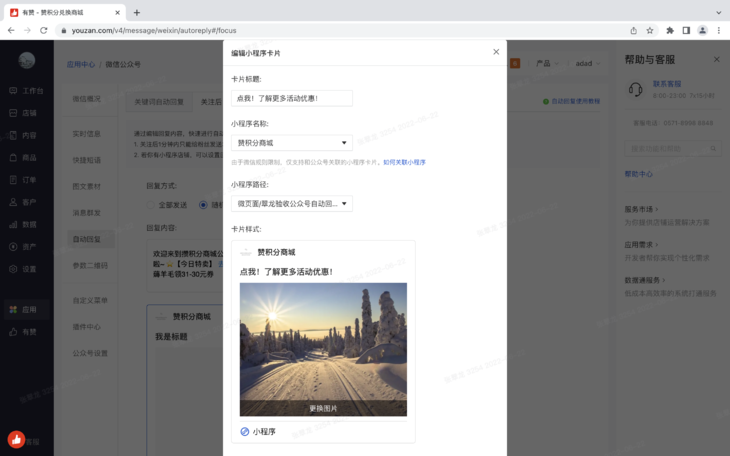This screenshot has height=456, width=730.
Task: Open the 如何关联小程序 help link
Action: (404, 162)
